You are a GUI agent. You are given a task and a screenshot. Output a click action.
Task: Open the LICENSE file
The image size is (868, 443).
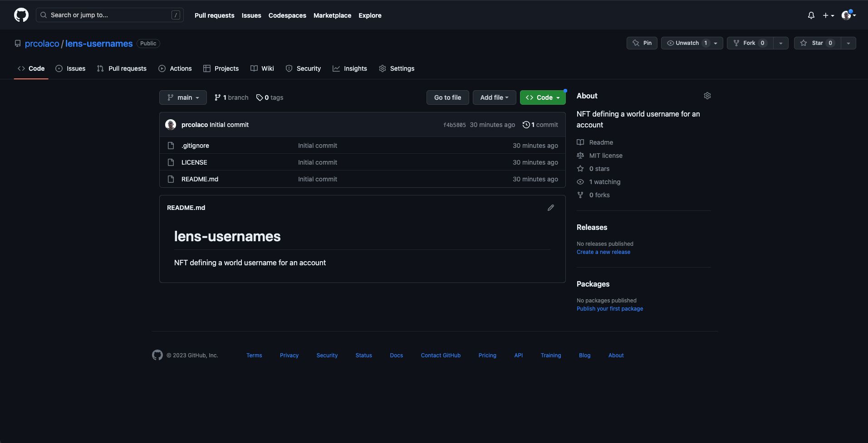[194, 162]
